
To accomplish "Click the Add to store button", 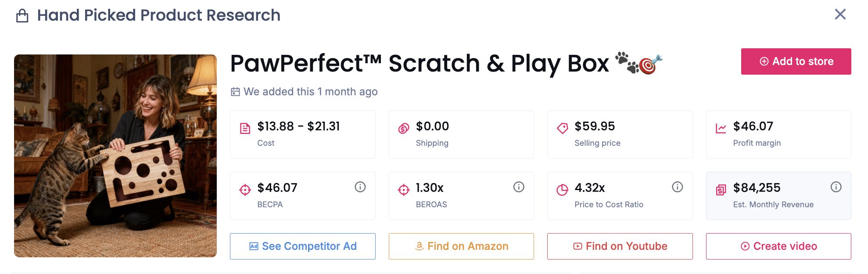I will tap(796, 61).
